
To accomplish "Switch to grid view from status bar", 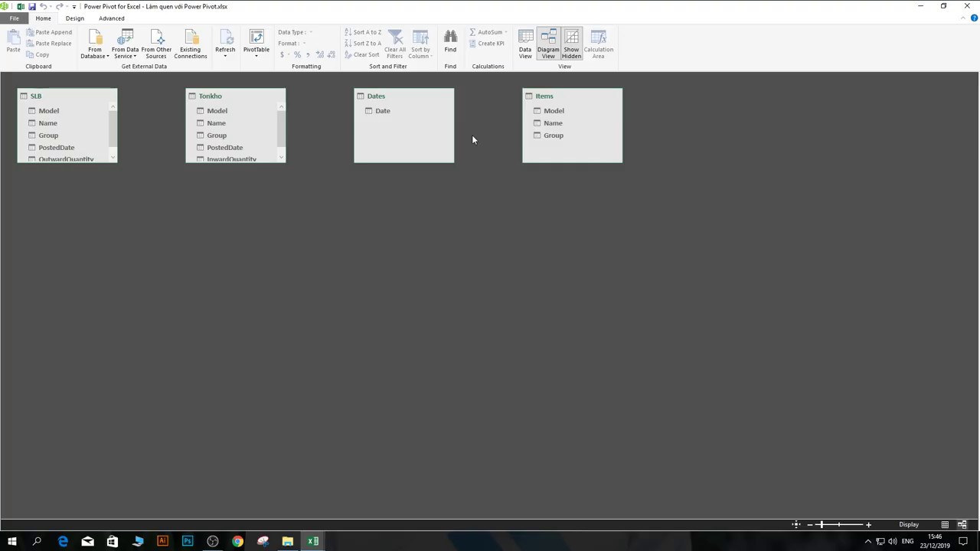I will click(945, 524).
